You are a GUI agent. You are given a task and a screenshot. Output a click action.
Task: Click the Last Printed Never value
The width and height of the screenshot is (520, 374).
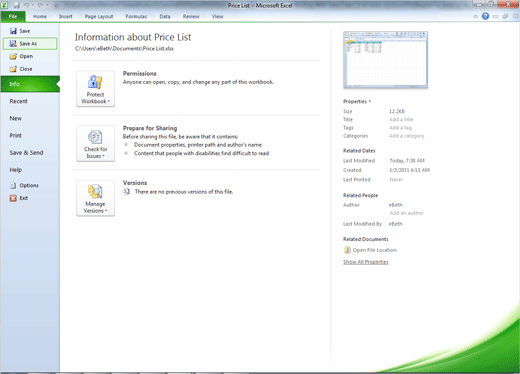click(x=396, y=180)
